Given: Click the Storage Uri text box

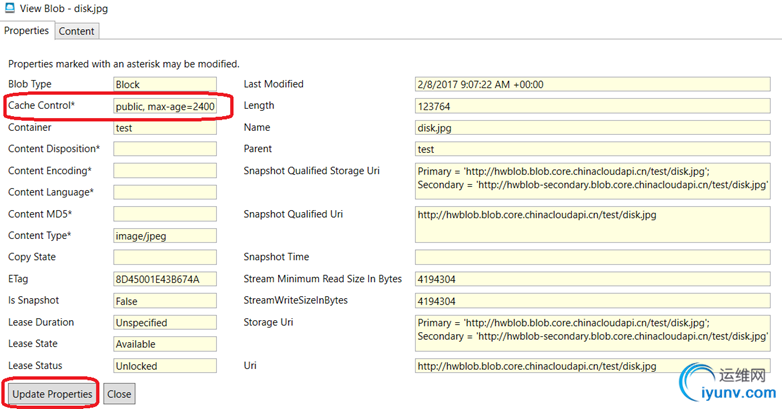Looking at the screenshot, I should [x=592, y=330].
